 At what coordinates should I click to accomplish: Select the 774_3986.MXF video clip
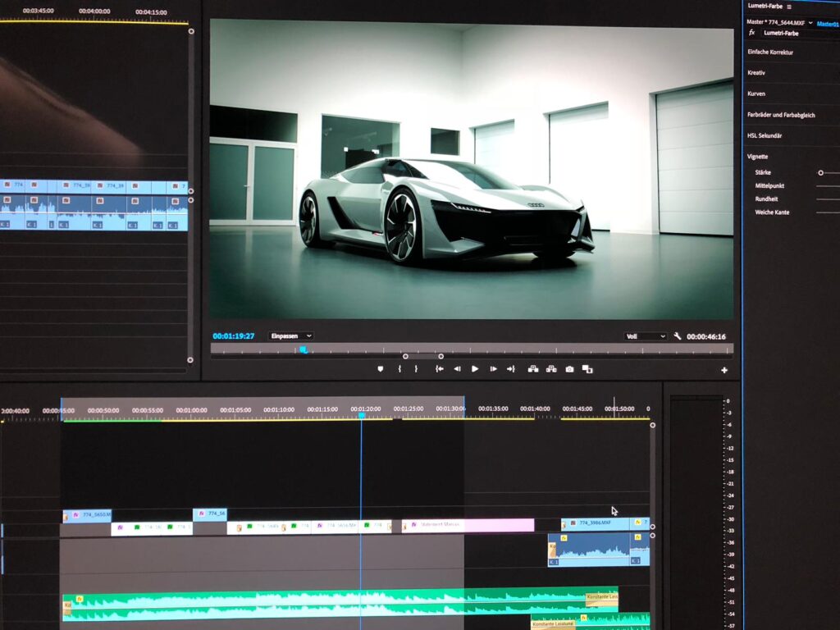(x=596, y=523)
